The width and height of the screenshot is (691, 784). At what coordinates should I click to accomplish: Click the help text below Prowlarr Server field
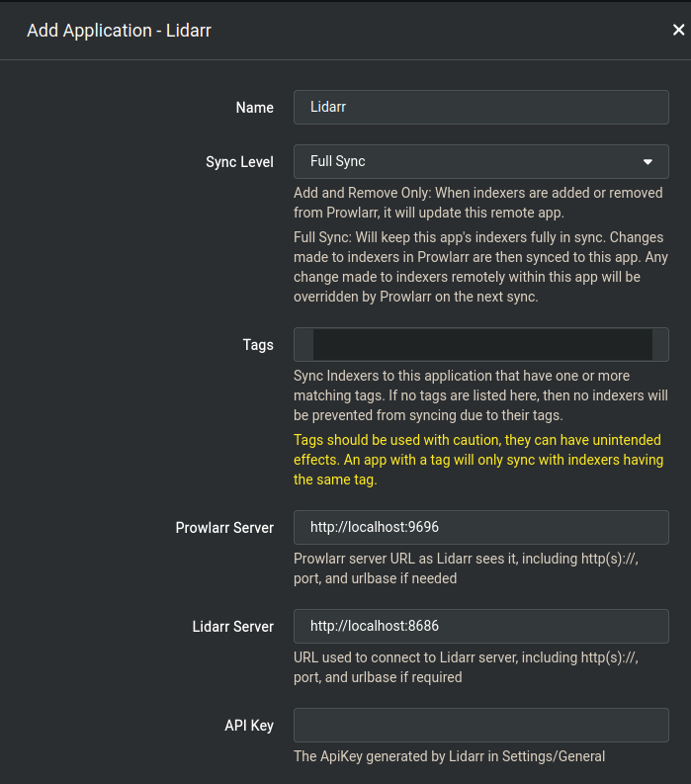465,568
